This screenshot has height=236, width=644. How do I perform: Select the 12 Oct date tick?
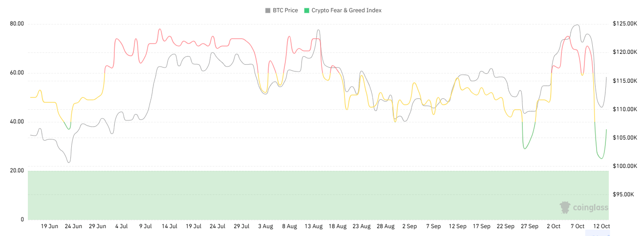(x=601, y=226)
